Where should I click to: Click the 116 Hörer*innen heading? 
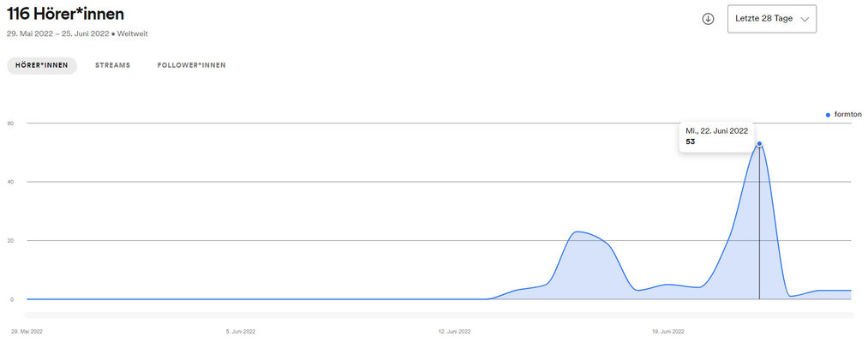tap(65, 14)
